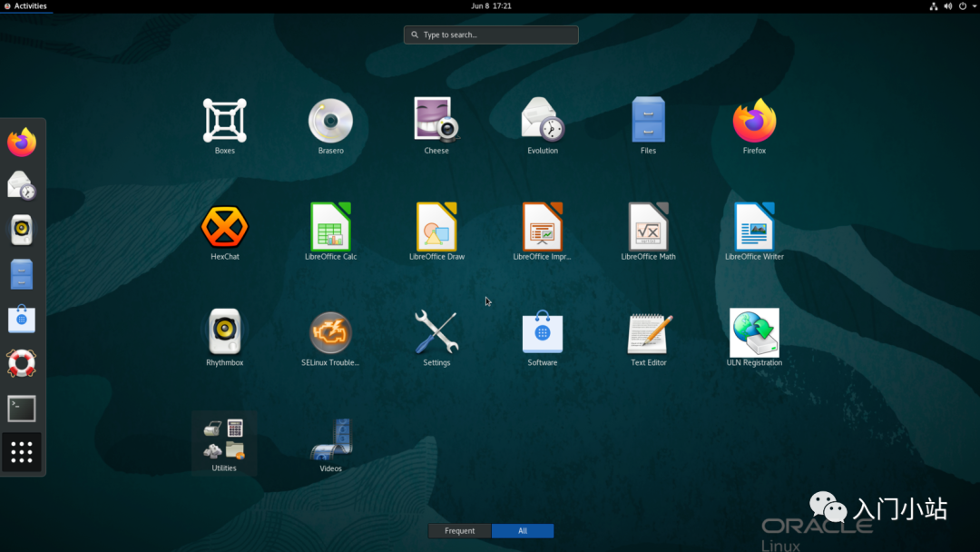Select the All apps tab
The height and width of the screenshot is (552, 980).
click(x=523, y=531)
